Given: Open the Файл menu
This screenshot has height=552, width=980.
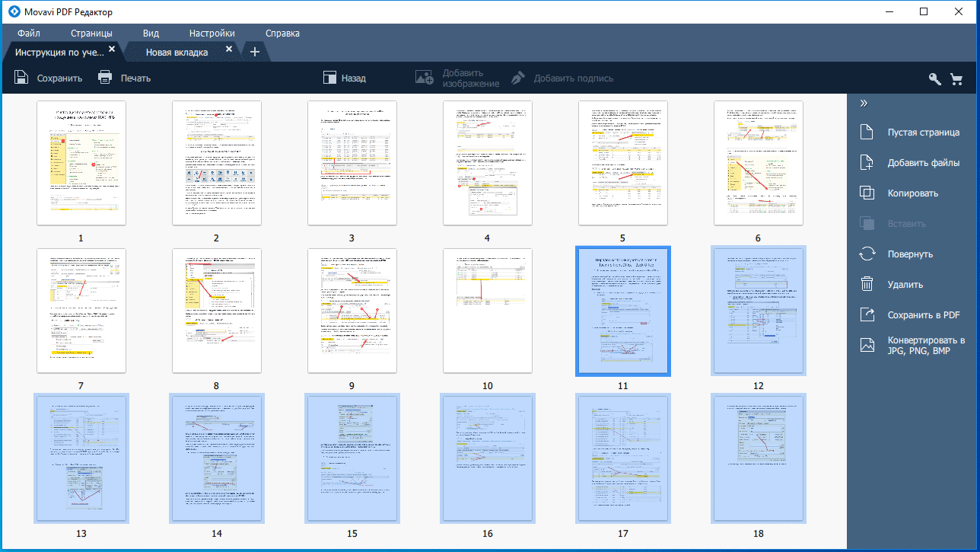Looking at the screenshot, I should [x=29, y=34].
